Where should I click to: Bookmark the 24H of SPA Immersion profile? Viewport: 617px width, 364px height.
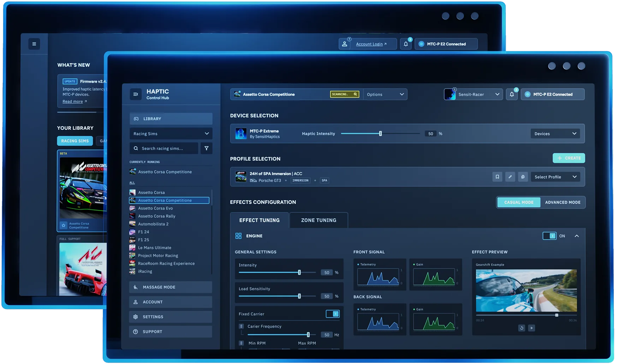pos(497,177)
